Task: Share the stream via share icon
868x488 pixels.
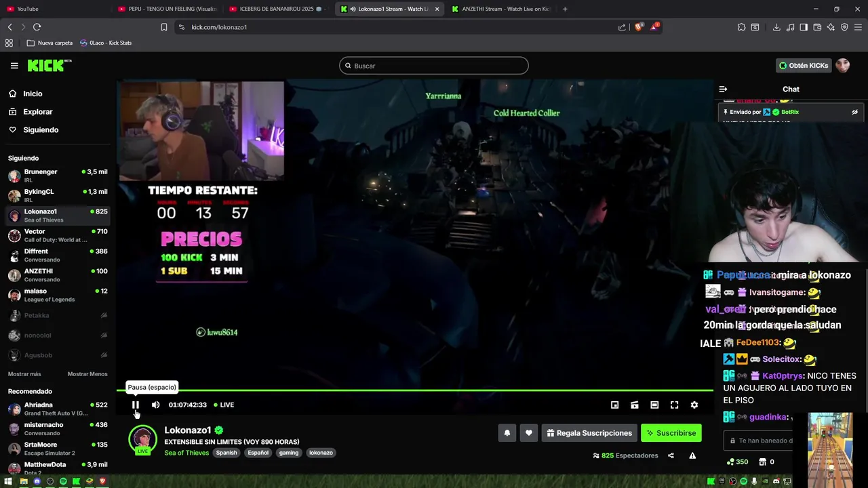Action: (x=671, y=455)
